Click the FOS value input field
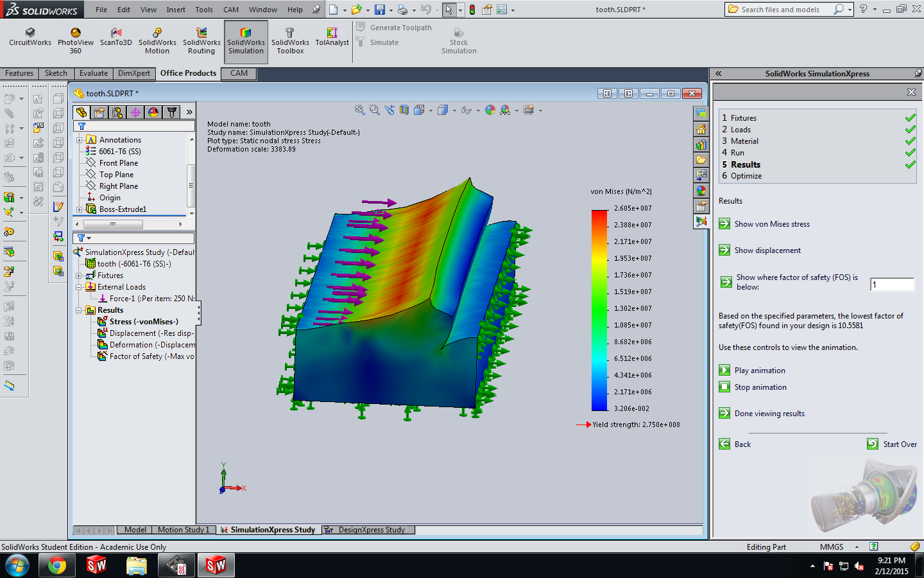 point(892,285)
